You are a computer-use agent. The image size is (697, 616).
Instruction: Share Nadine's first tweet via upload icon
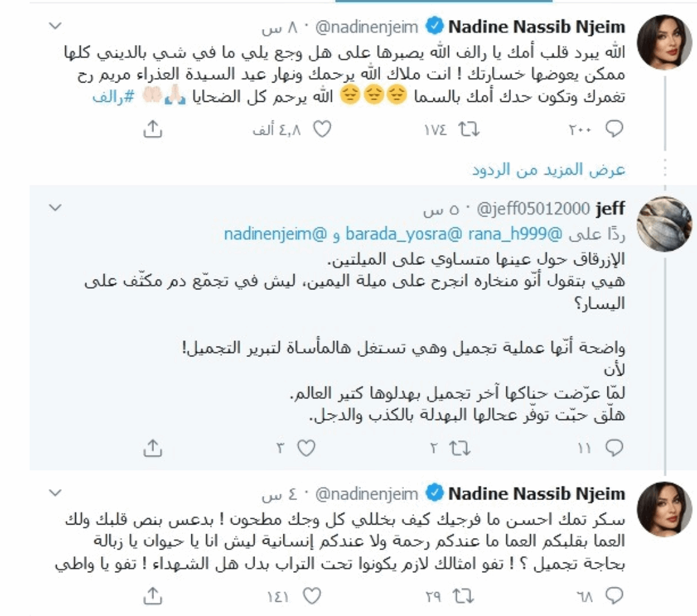[x=153, y=129]
